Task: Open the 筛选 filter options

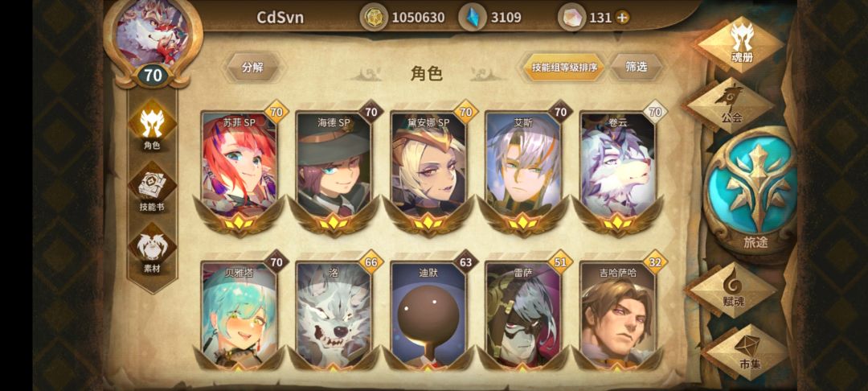Action: point(636,68)
